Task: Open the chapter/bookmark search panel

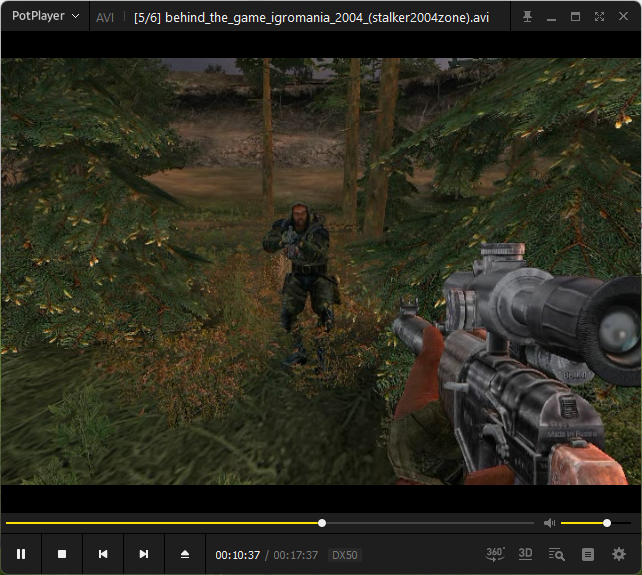Action: (x=556, y=555)
